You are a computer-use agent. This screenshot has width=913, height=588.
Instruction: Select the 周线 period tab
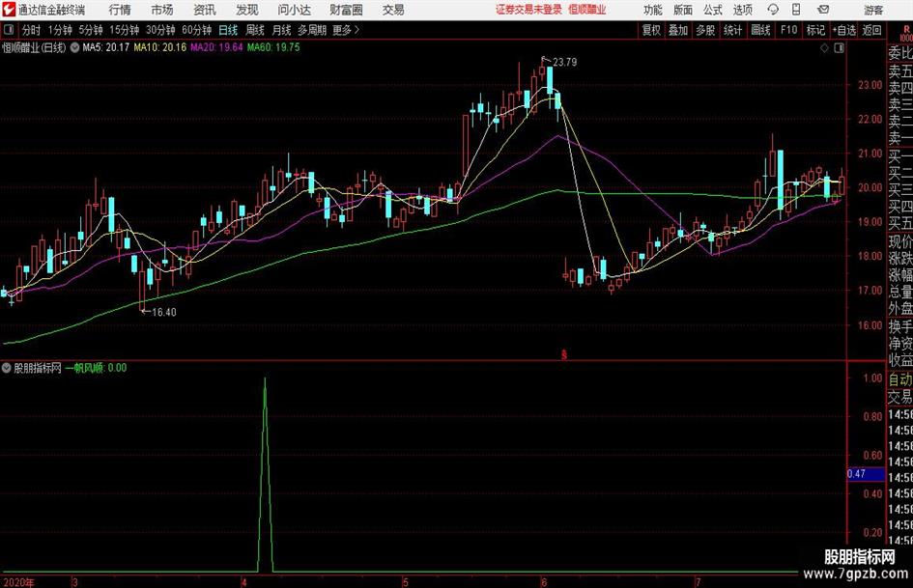pyautogui.click(x=255, y=30)
